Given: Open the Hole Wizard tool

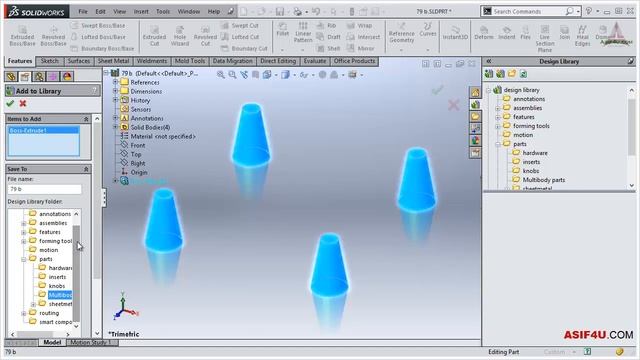Looking at the screenshot, I should coord(180,36).
